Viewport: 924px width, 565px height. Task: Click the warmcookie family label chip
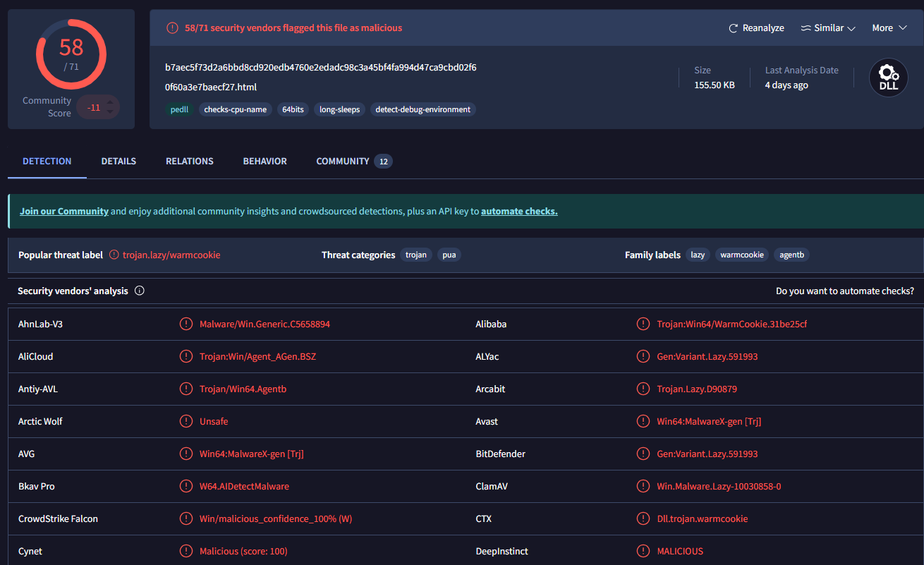click(741, 255)
